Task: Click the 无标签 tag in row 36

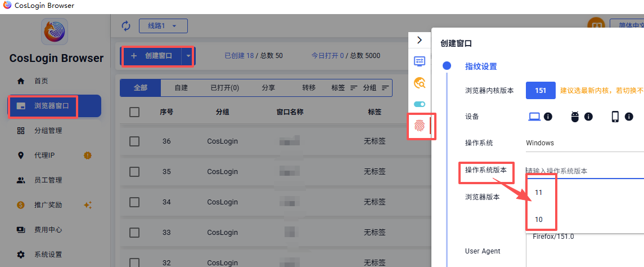Action: [375, 141]
